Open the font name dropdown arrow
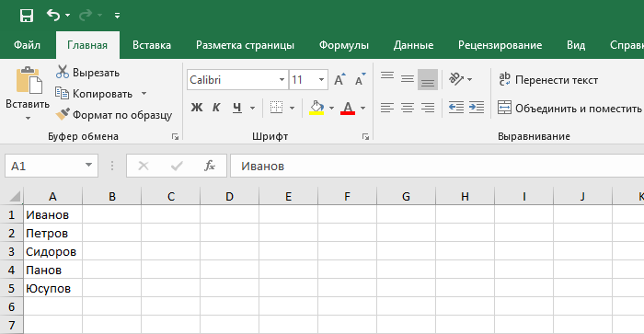644x334 pixels. coord(282,80)
